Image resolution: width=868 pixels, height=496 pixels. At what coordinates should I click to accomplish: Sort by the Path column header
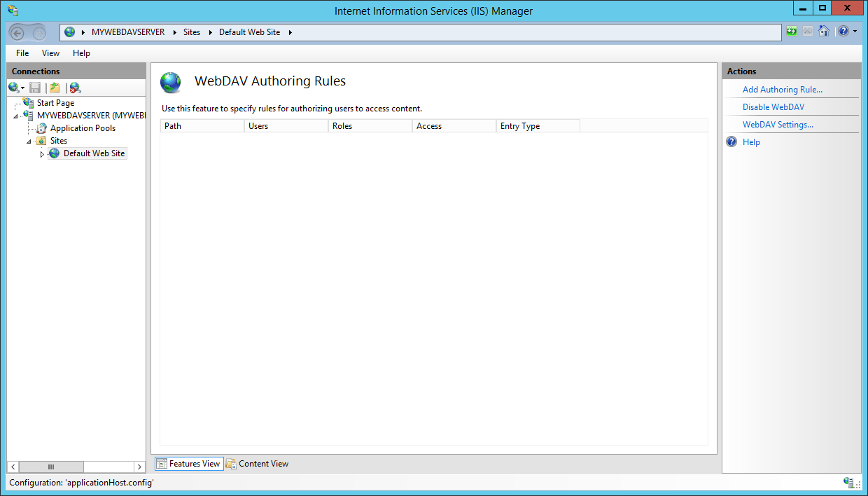click(x=202, y=126)
